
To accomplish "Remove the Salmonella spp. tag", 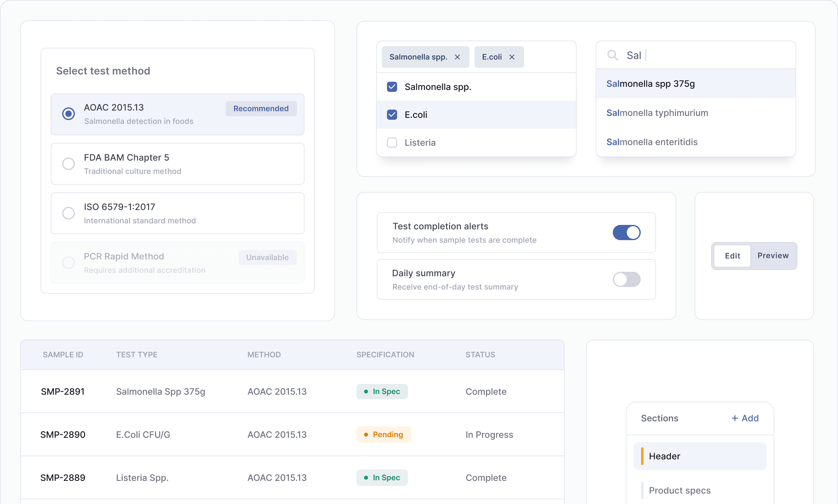I will tap(457, 57).
